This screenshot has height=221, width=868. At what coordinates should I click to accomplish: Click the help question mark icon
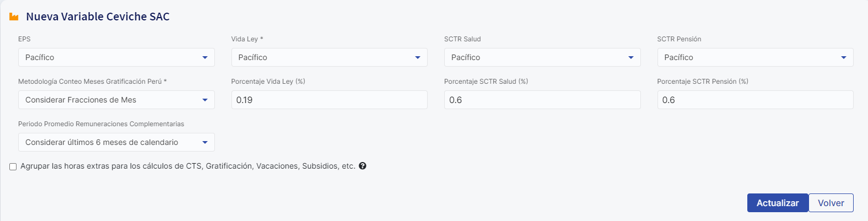click(x=363, y=166)
